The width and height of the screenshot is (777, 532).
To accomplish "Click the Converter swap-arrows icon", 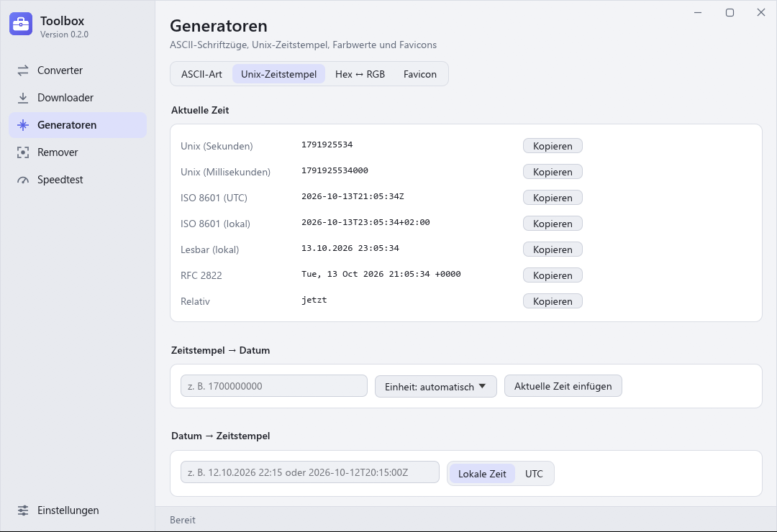I will click(x=23, y=70).
